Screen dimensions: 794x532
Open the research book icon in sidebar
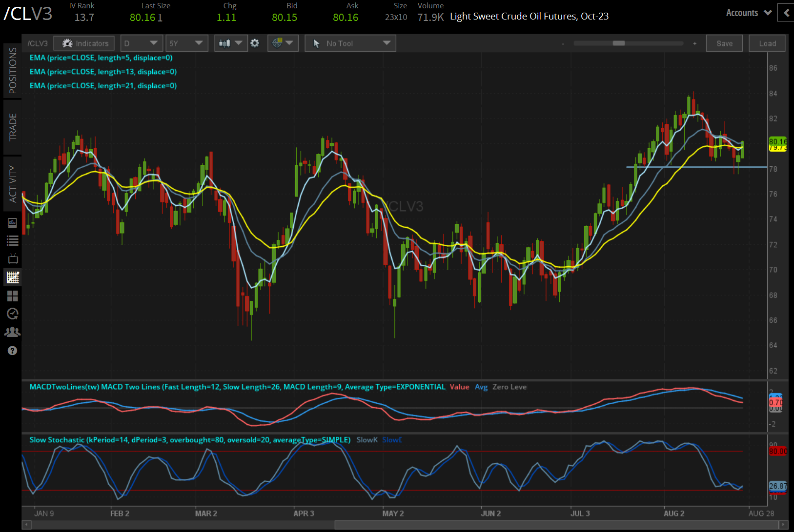12,223
